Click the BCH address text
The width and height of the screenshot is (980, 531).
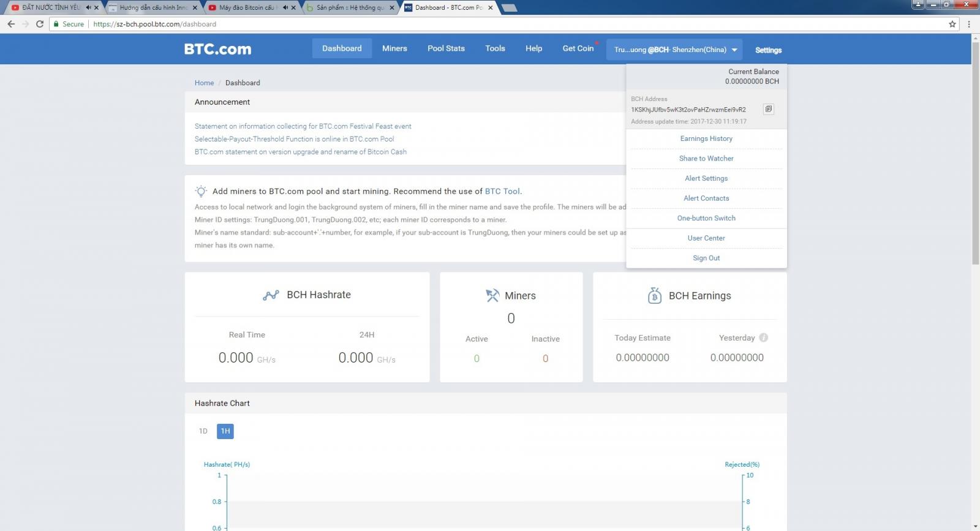[688, 110]
